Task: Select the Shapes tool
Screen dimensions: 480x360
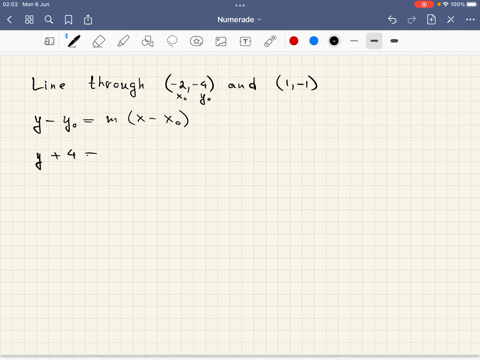Action: pyautogui.click(x=148, y=41)
